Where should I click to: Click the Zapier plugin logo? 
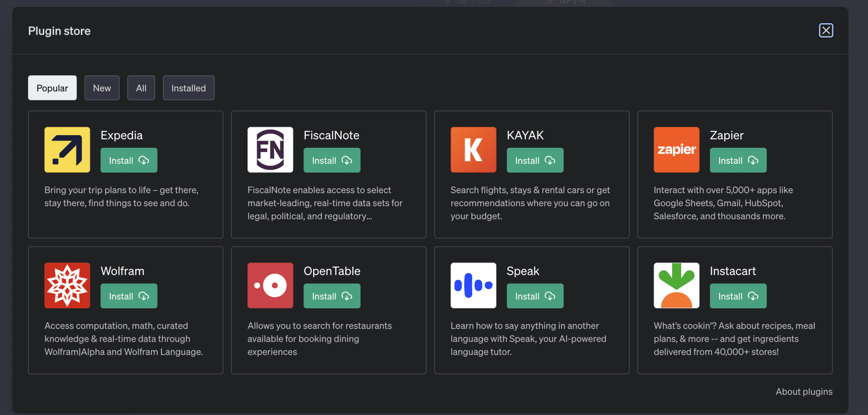(676, 149)
